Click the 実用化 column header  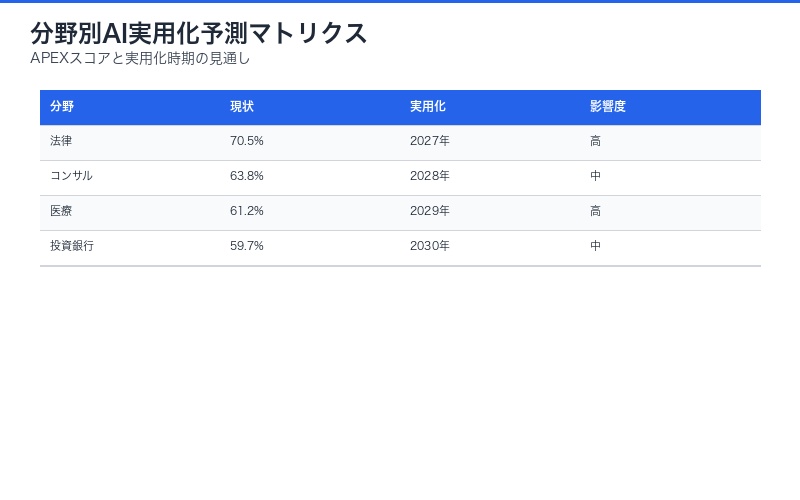coord(428,107)
